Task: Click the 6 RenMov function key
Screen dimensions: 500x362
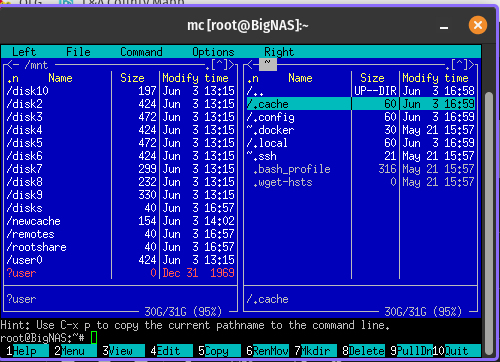Action: (267, 351)
